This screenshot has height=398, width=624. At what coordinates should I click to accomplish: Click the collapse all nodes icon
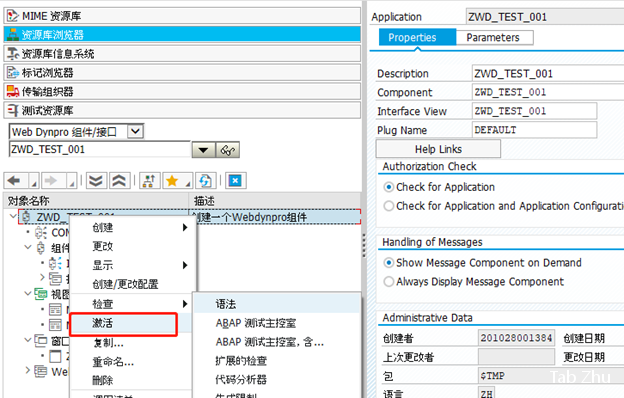click(119, 181)
